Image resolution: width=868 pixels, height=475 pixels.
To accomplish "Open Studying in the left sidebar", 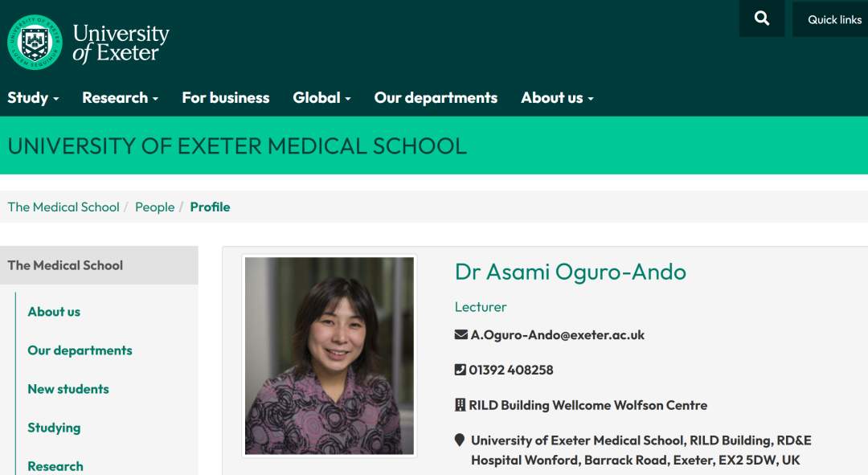I will pos(54,428).
